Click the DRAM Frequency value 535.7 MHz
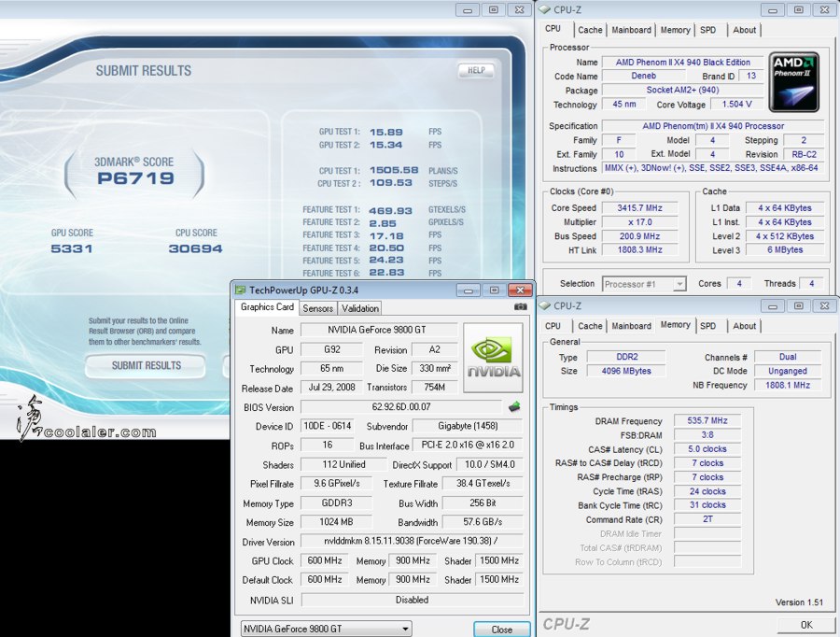This screenshot has width=840, height=637. coord(707,420)
